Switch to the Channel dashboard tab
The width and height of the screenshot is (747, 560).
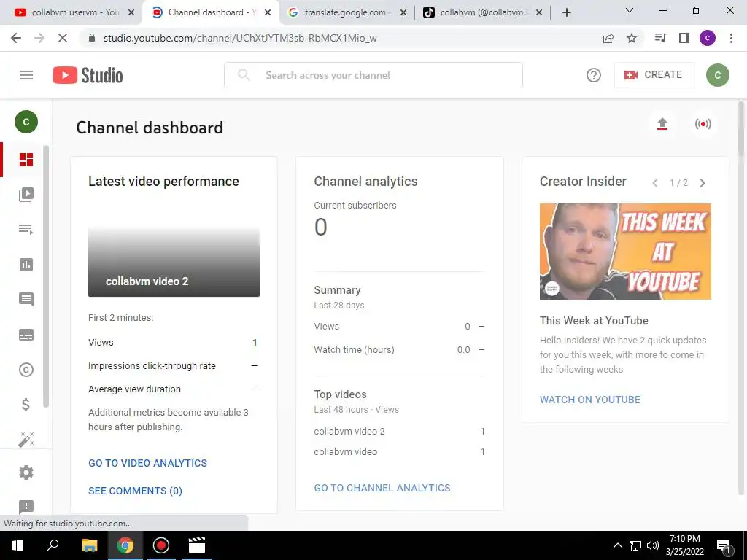point(212,12)
